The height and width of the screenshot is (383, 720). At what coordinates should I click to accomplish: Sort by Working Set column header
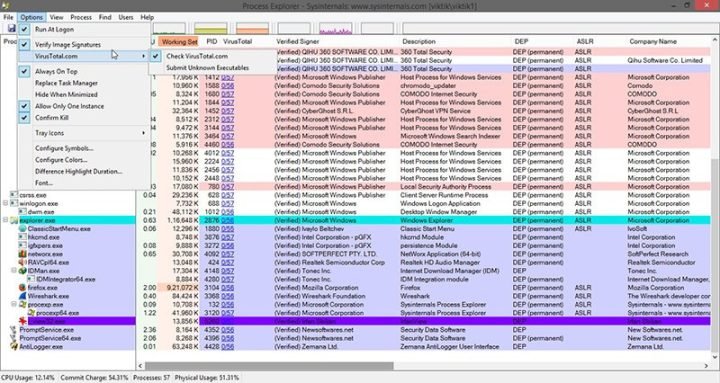click(x=179, y=41)
